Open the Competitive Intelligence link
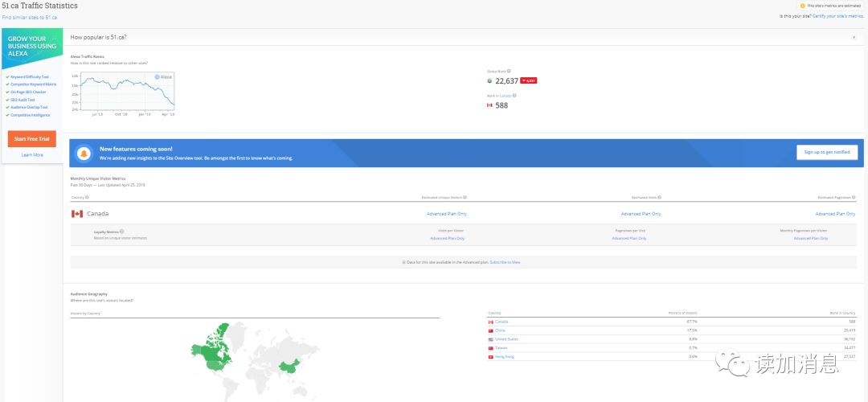The image size is (868, 402). 30,115
